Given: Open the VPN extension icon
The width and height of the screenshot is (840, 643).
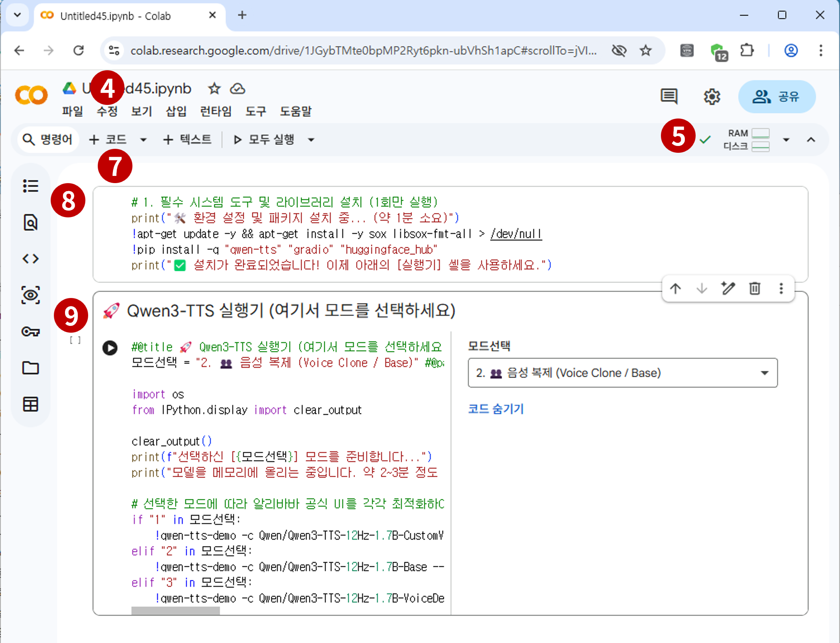Looking at the screenshot, I should pyautogui.click(x=687, y=50).
